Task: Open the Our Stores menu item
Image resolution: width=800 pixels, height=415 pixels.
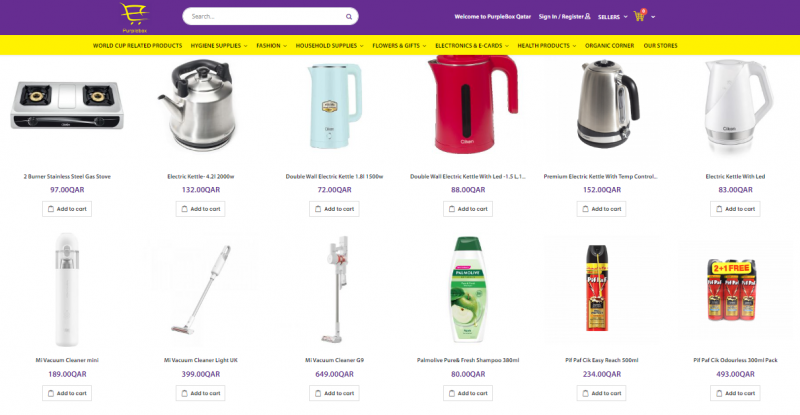Action: pos(661,45)
